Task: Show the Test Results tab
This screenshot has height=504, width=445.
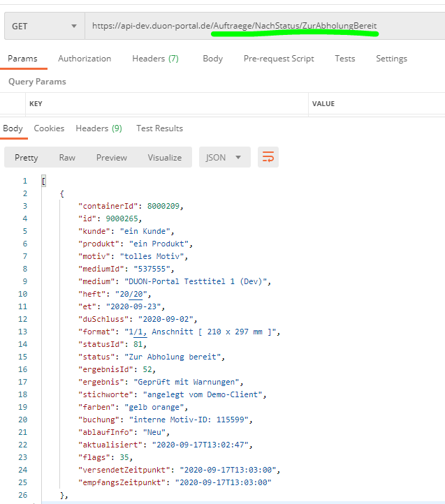Action: [x=159, y=128]
